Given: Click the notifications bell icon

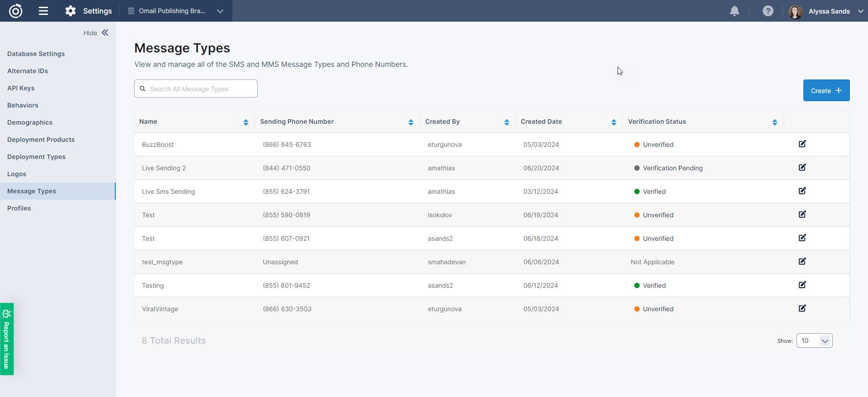Looking at the screenshot, I should (734, 11).
